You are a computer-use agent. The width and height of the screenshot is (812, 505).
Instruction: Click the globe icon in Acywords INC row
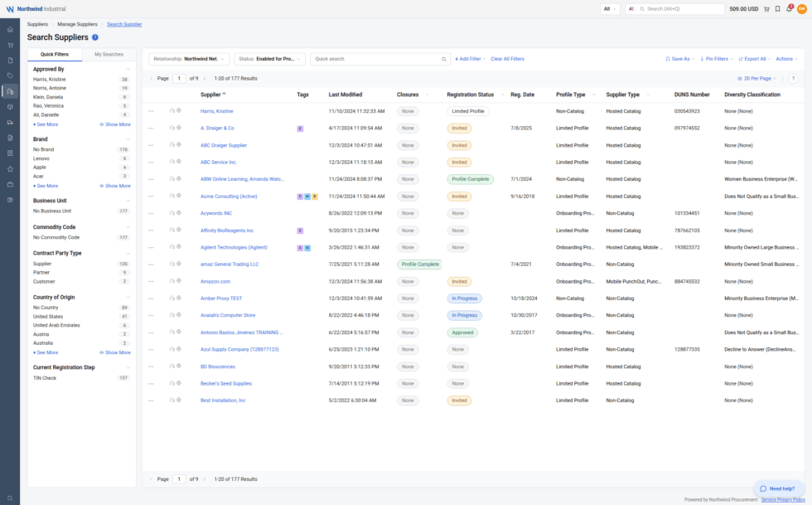(179, 212)
